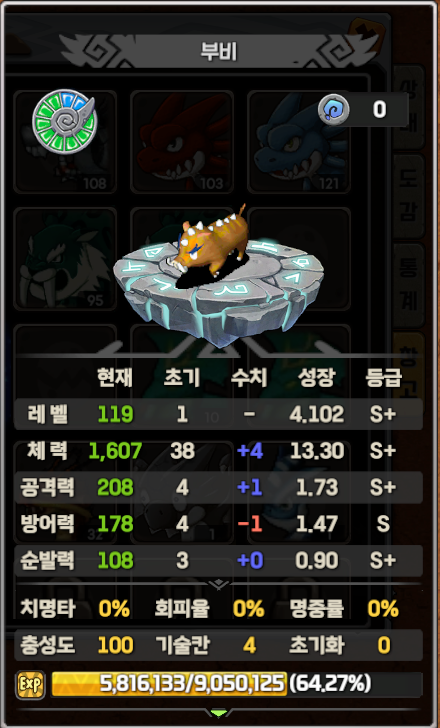Screen dimensions: 440x728
Task: Click the 부비 title banner
Action: click(219, 52)
